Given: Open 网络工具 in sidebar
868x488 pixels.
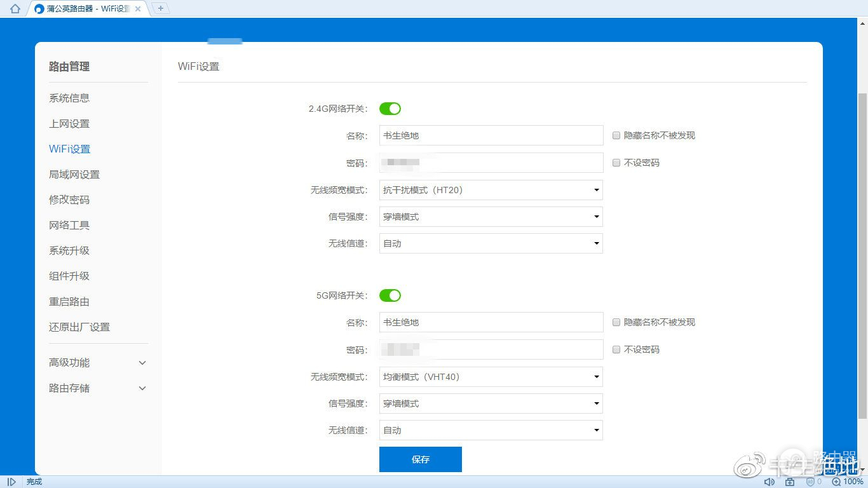Looking at the screenshot, I should (69, 225).
